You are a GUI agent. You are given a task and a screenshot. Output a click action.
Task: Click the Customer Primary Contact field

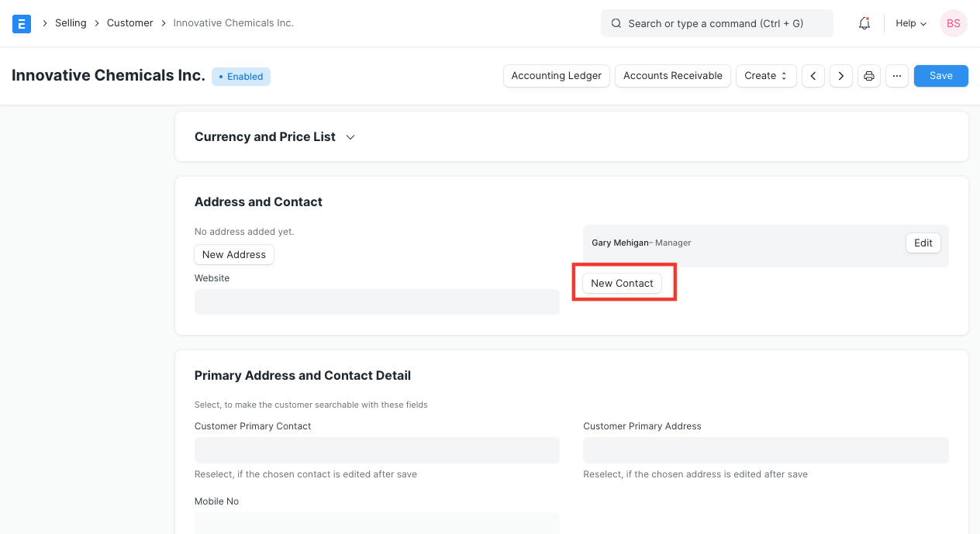(377, 450)
